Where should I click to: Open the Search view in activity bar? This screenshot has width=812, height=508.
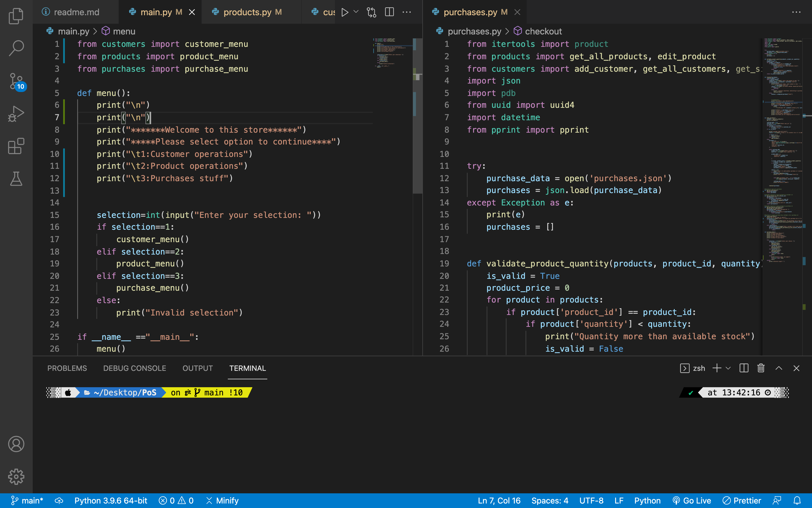16,48
